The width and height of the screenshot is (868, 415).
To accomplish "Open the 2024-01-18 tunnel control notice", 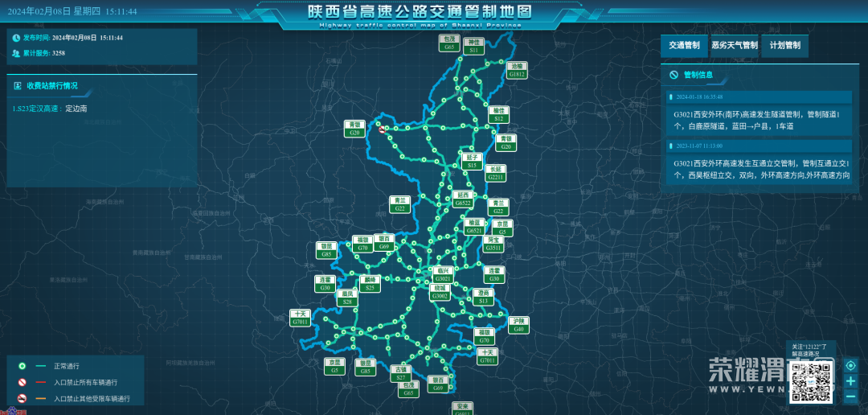I will (759, 114).
